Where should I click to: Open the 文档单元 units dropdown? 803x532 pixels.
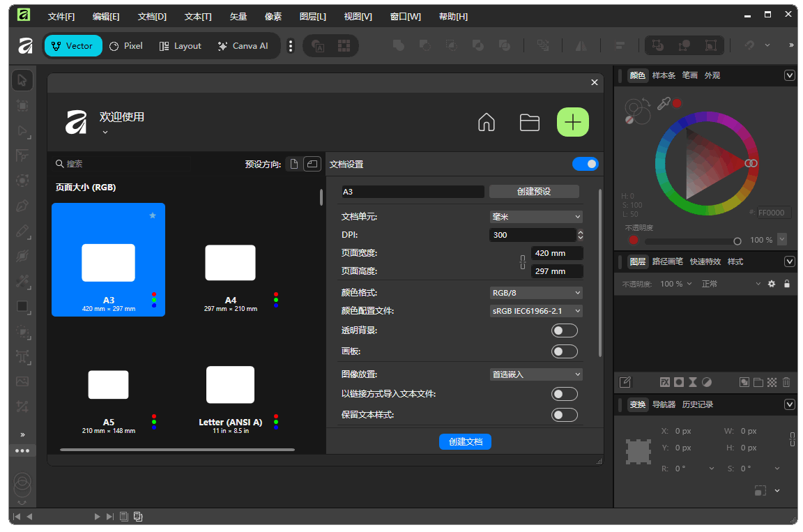(x=535, y=217)
